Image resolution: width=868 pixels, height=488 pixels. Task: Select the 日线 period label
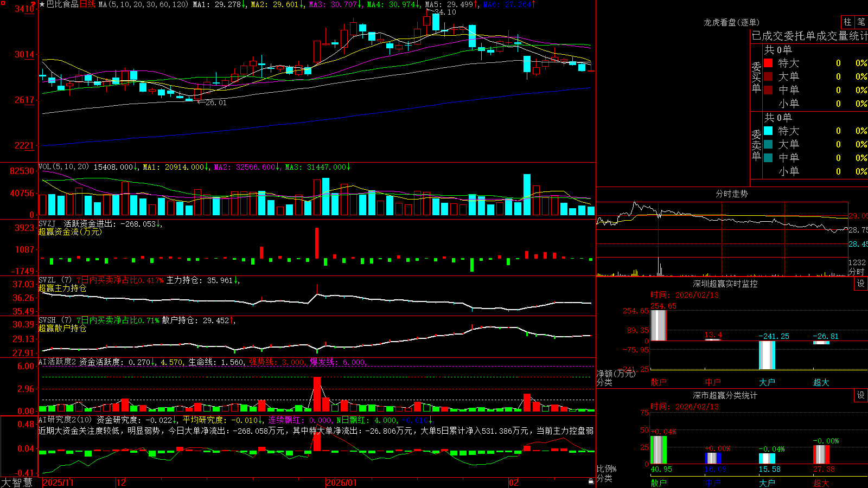[87, 4]
